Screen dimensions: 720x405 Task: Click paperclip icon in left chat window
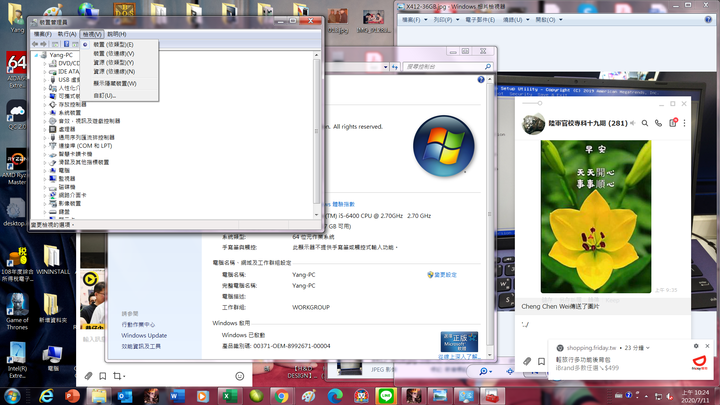pyautogui.click(x=89, y=376)
